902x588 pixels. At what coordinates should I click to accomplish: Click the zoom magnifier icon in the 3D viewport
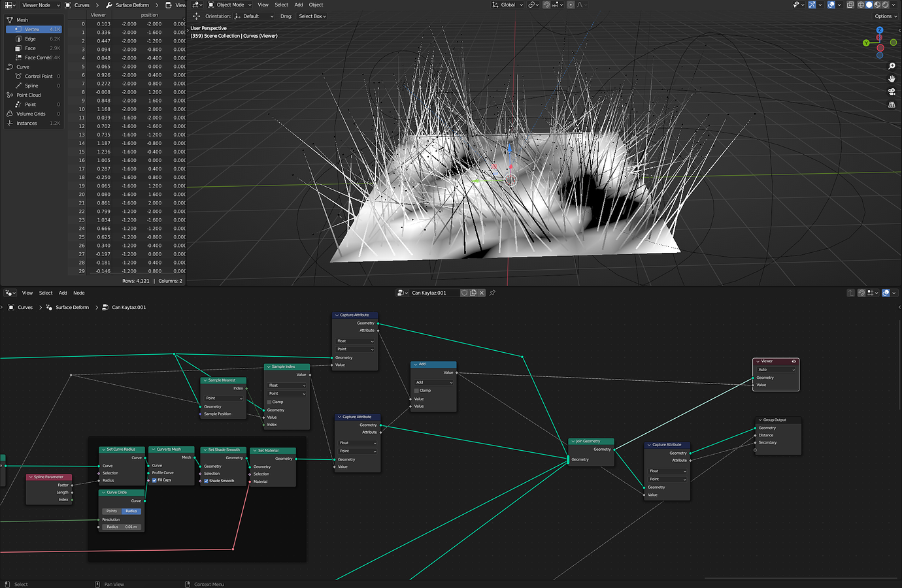click(x=892, y=67)
